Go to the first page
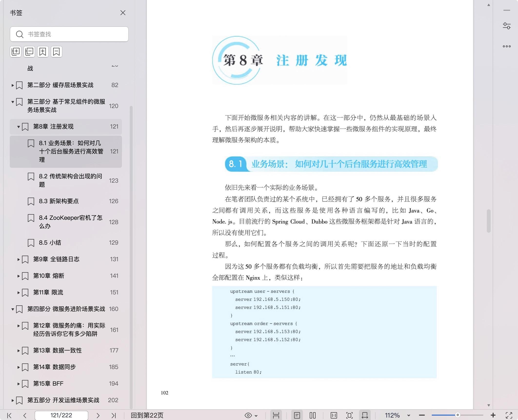518x420 pixels. coord(9,415)
